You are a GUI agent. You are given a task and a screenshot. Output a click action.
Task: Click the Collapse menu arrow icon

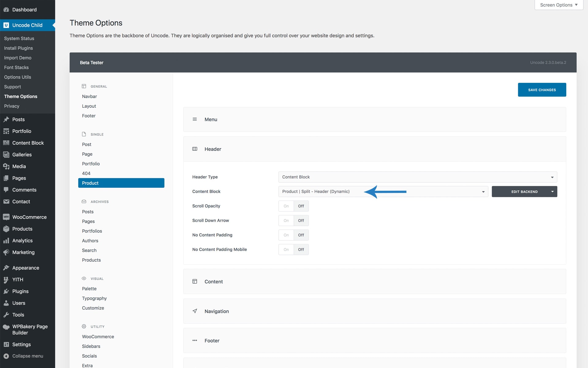click(6, 356)
